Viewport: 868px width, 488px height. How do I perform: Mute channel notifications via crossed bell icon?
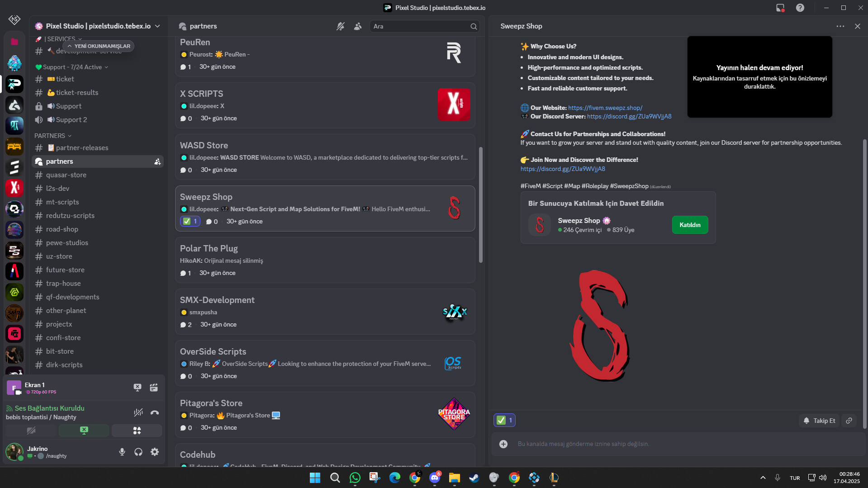pyautogui.click(x=341, y=26)
